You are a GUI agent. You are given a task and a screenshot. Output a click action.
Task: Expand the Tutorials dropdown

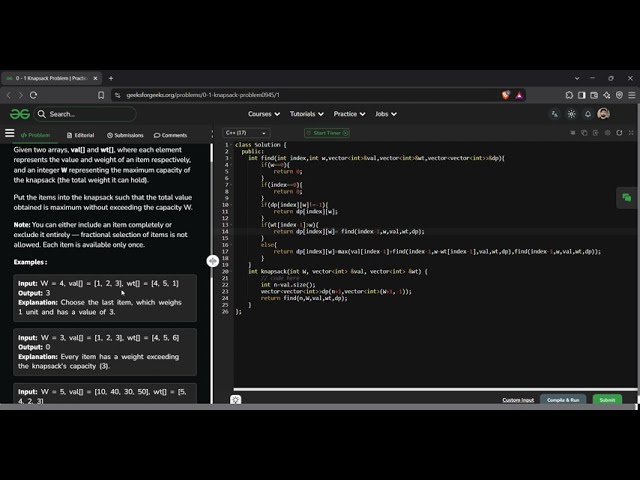(x=307, y=114)
